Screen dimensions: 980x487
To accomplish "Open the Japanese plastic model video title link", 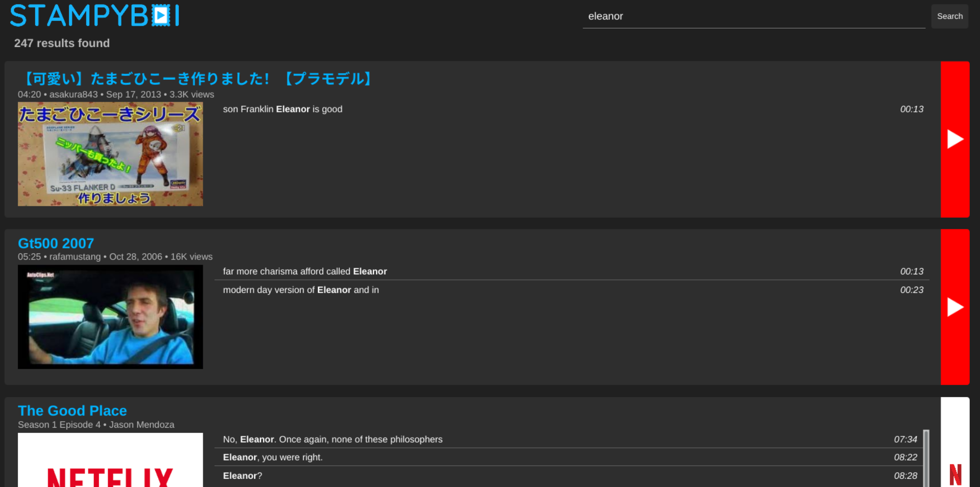I will (x=197, y=79).
